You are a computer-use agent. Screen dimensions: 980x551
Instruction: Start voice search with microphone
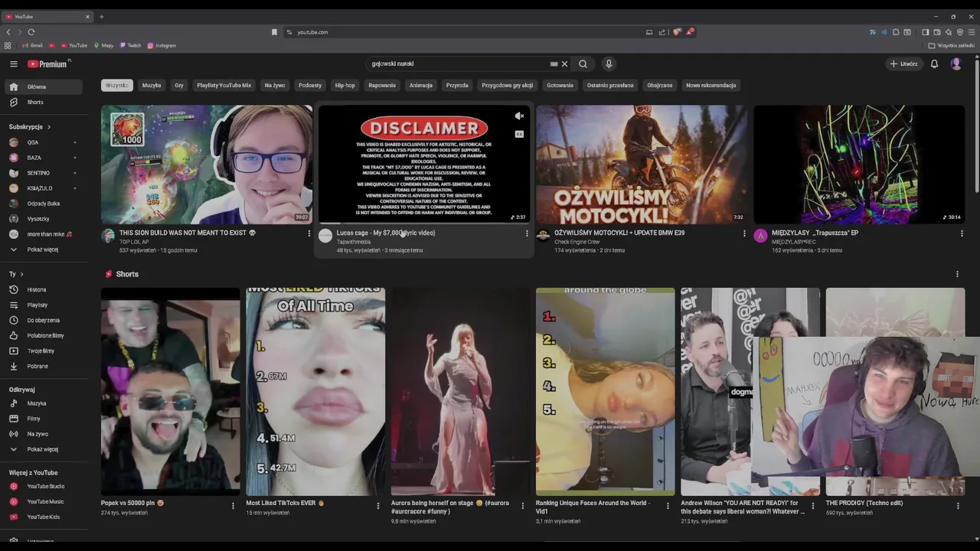coord(609,64)
